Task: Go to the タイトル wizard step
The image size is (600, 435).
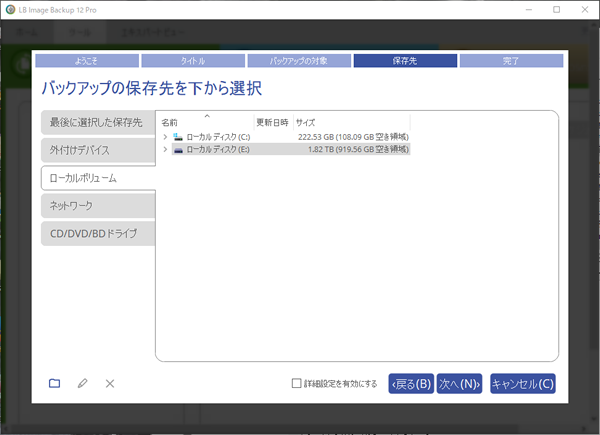Action: (x=193, y=61)
